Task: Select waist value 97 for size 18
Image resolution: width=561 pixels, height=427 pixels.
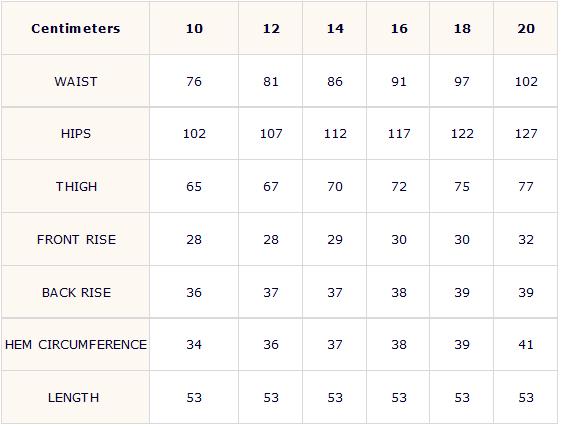Action: (462, 82)
